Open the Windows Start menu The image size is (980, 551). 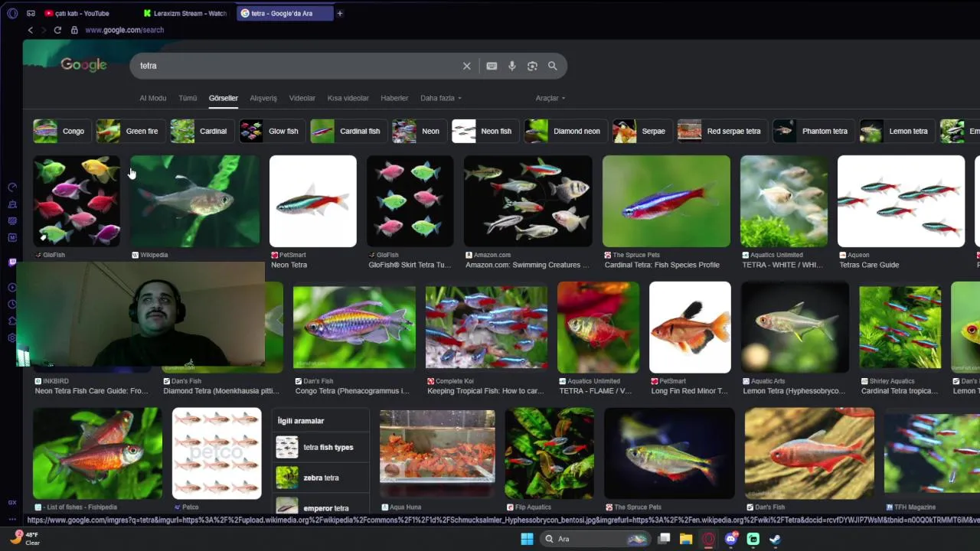(527, 539)
